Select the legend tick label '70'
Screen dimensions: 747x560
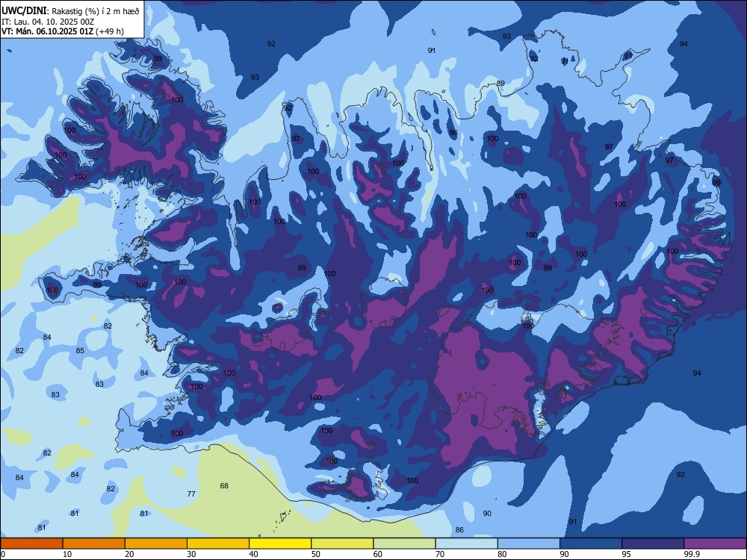[440, 554]
